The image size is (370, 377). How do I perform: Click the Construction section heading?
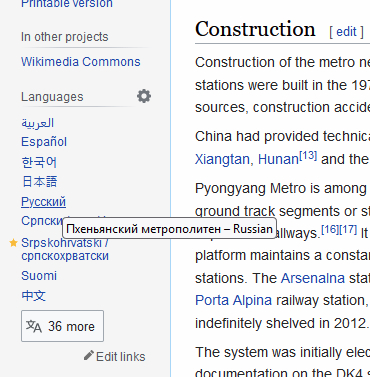pos(255,29)
